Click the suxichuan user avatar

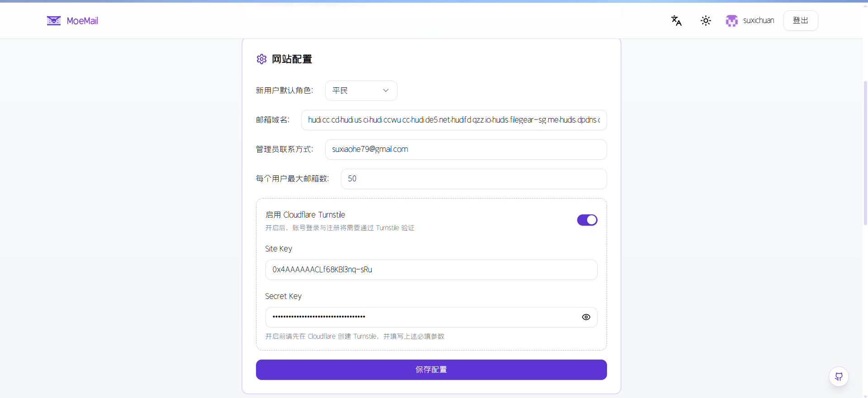pos(731,21)
